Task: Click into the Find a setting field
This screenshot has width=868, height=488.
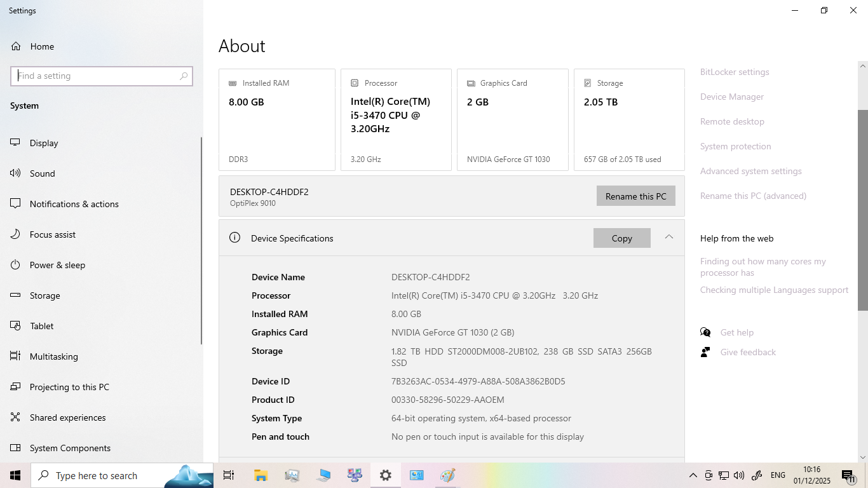Action: coord(95,76)
